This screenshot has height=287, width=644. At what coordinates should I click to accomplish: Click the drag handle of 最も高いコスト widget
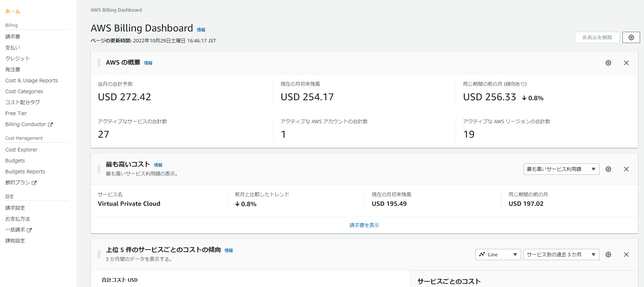point(99,169)
